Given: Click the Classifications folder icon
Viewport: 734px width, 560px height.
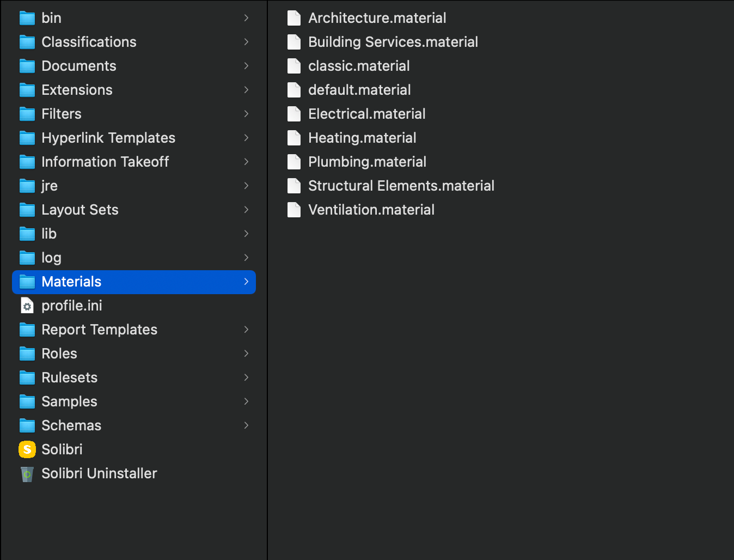Looking at the screenshot, I should (x=27, y=42).
